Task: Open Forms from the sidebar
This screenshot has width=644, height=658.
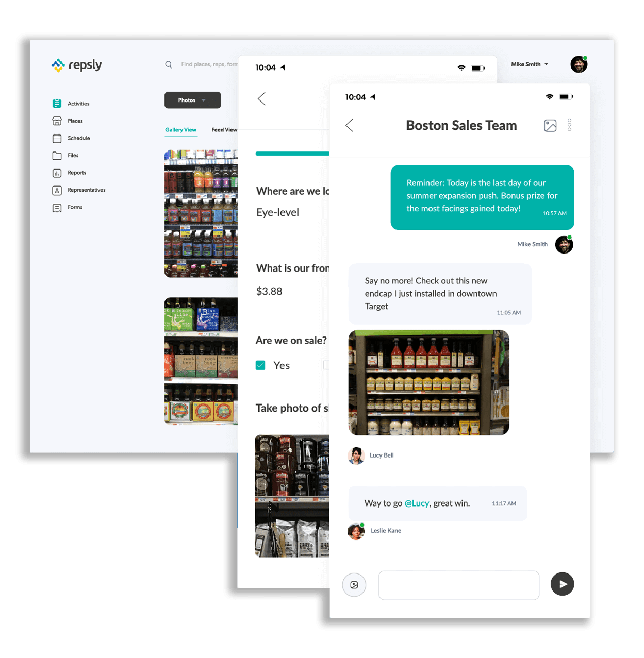Action: point(75,207)
